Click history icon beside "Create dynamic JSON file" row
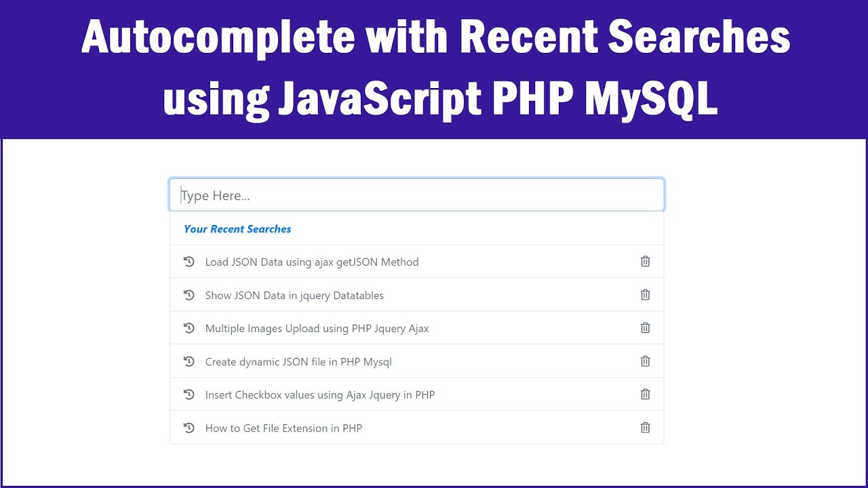The height and width of the screenshot is (488, 868). 189,361
